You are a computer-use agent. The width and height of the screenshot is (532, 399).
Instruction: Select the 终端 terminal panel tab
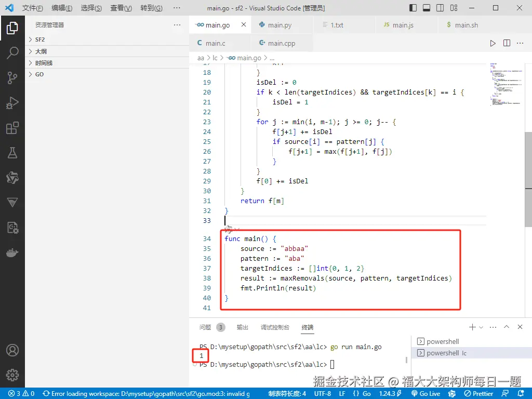click(x=308, y=327)
